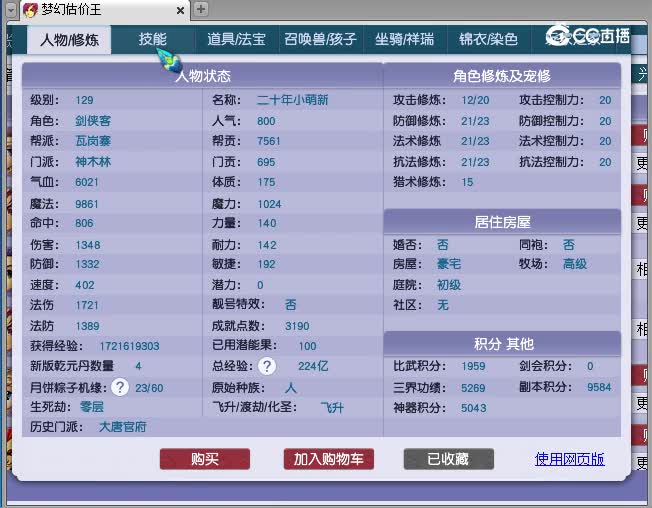The image size is (652, 508).
Task: Open the 坐骑/祥瑞 tab
Action: (404, 39)
